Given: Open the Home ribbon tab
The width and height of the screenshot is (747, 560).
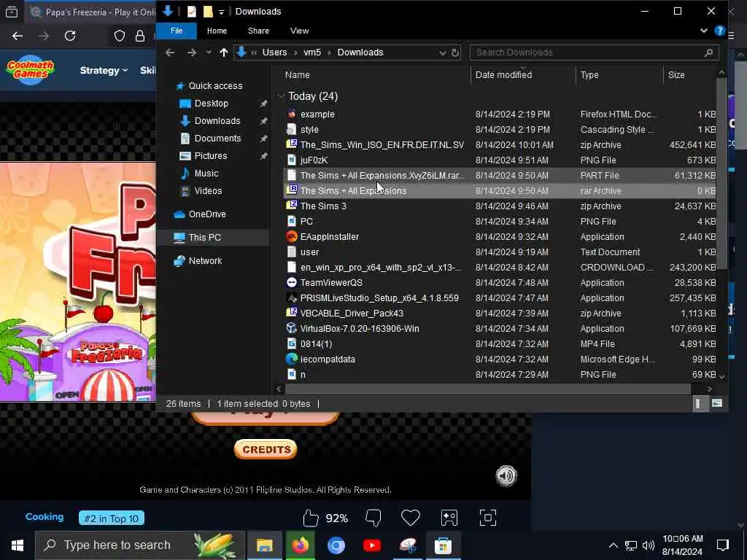Looking at the screenshot, I should [217, 31].
